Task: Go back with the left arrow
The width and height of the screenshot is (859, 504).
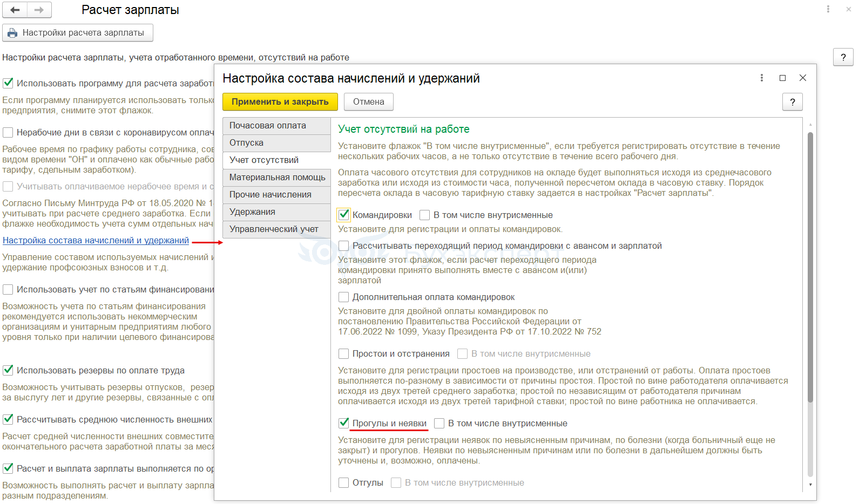Action: (15, 10)
